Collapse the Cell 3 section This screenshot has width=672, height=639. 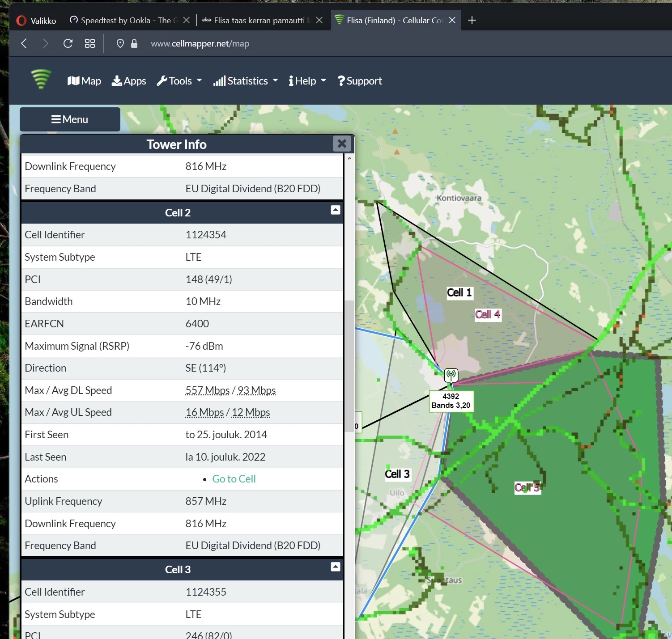click(x=335, y=567)
